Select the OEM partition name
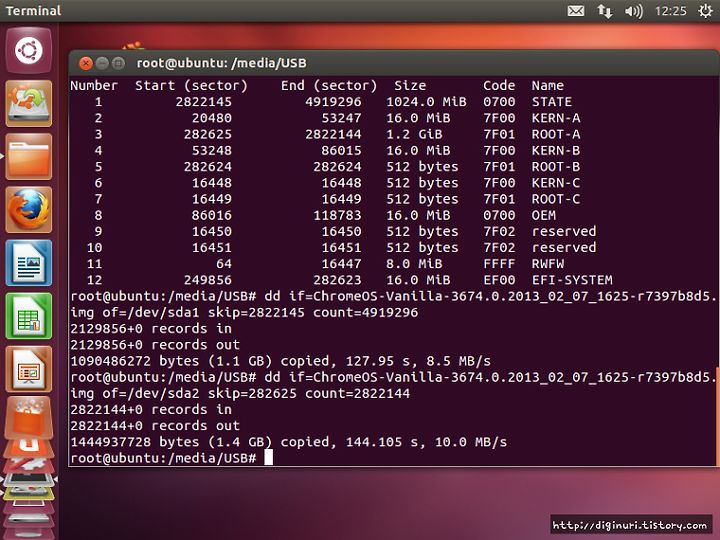 tap(544, 215)
